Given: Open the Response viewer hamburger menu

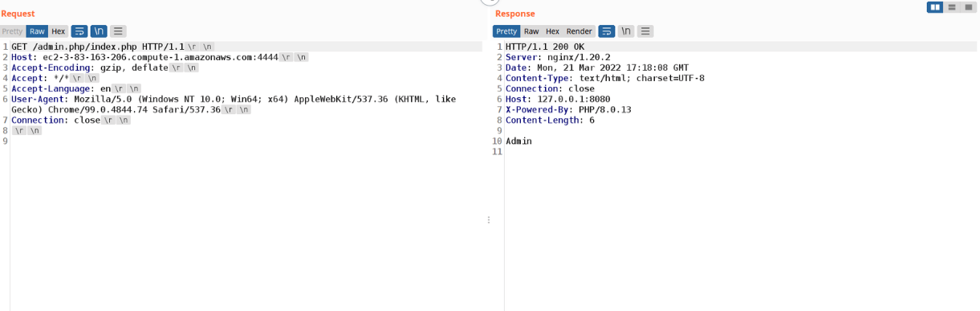Looking at the screenshot, I should 645,31.
